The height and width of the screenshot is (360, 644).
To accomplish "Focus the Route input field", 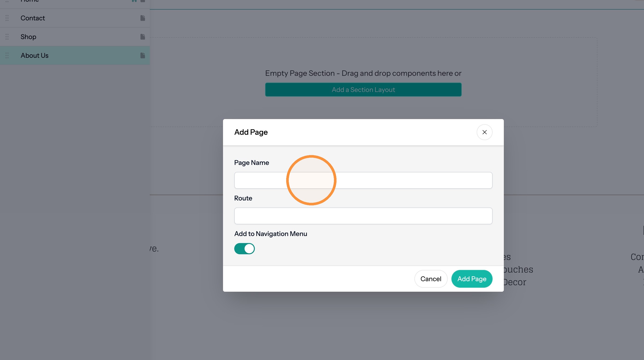I will (363, 216).
